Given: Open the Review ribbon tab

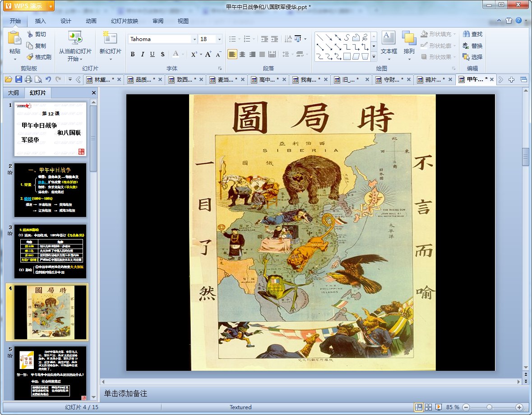Looking at the screenshot, I should (158, 21).
